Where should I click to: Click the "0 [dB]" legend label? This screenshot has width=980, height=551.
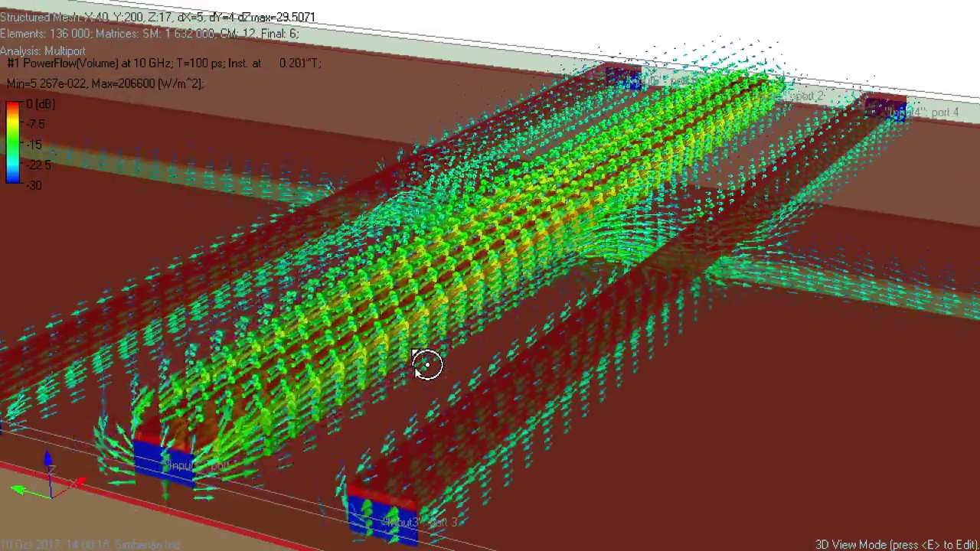[40, 104]
